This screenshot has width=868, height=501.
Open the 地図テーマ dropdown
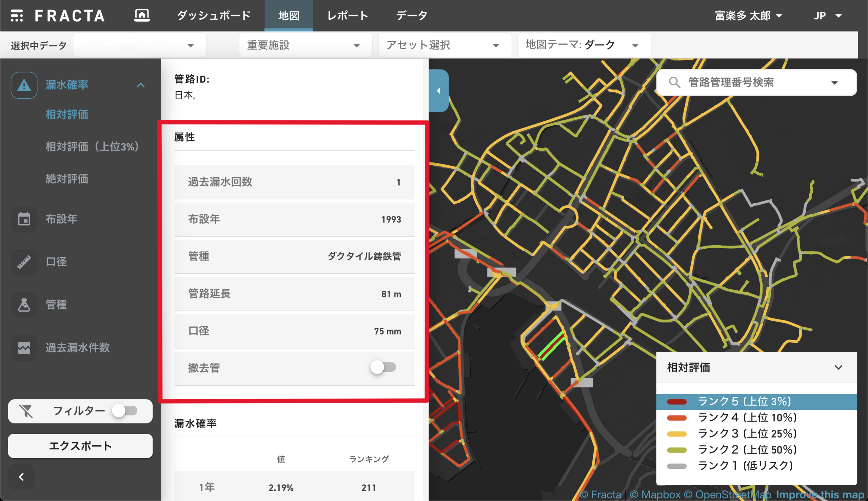click(x=583, y=45)
